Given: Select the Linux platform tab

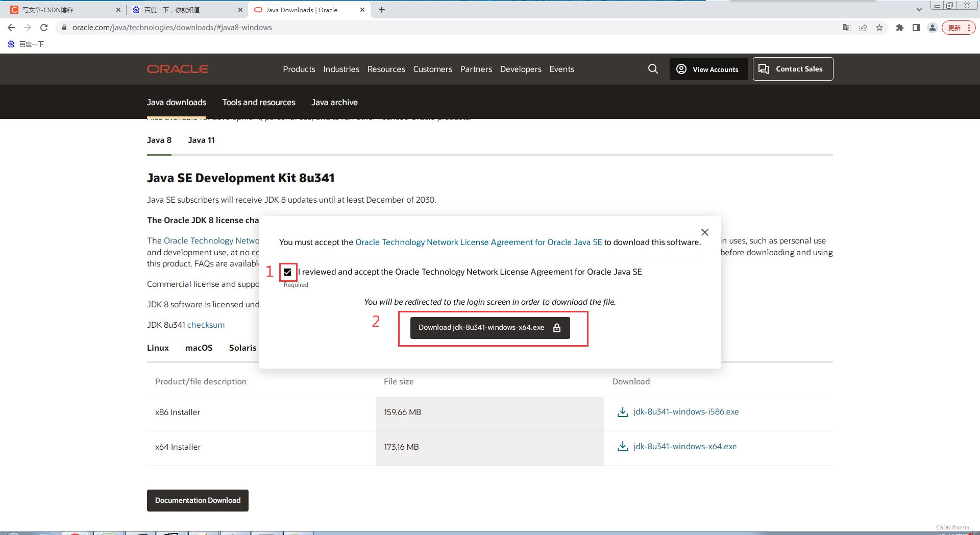Looking at the screenshot, I should click(x=158, y=348).
